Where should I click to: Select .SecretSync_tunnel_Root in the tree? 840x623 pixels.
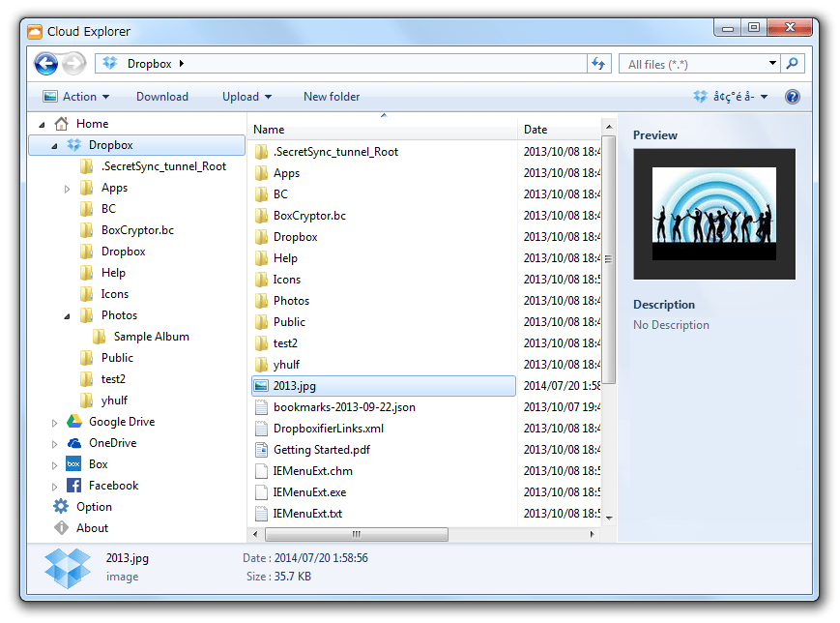click(164, 166)
